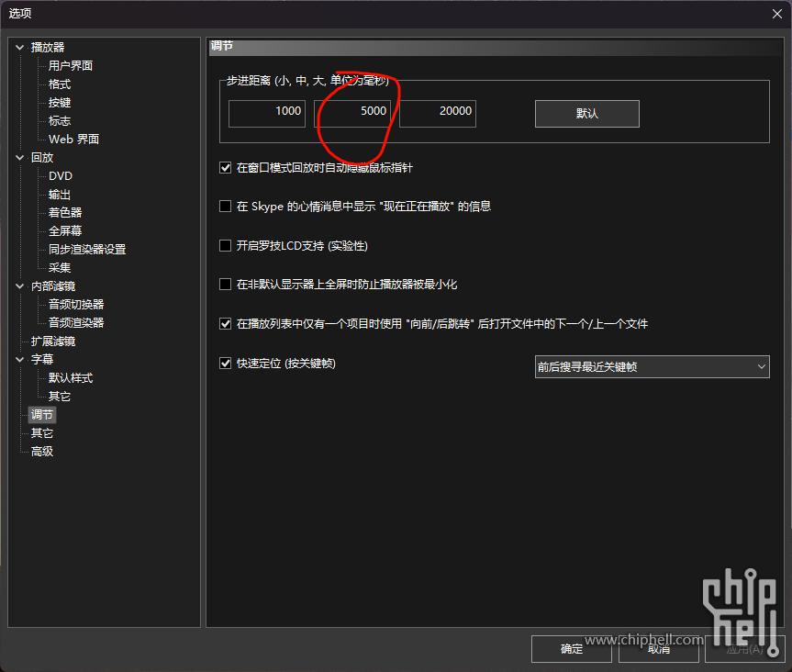Viewport: 792px width, 672px height.
Task: Select the 字幕 tree label
Action: [x=42, y=359]
